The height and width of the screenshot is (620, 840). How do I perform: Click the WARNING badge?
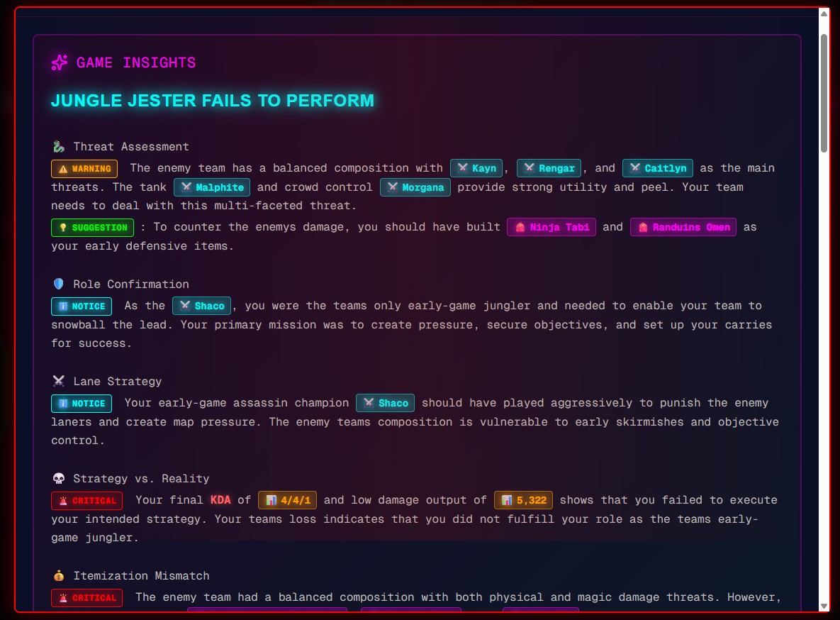pos(84,168)
